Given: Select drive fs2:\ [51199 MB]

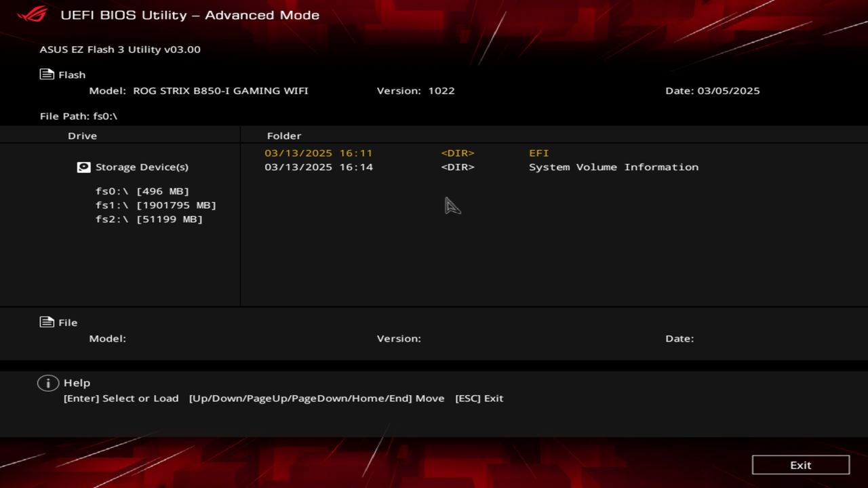Looking at the screenshot, I should (x=149, y=219).
